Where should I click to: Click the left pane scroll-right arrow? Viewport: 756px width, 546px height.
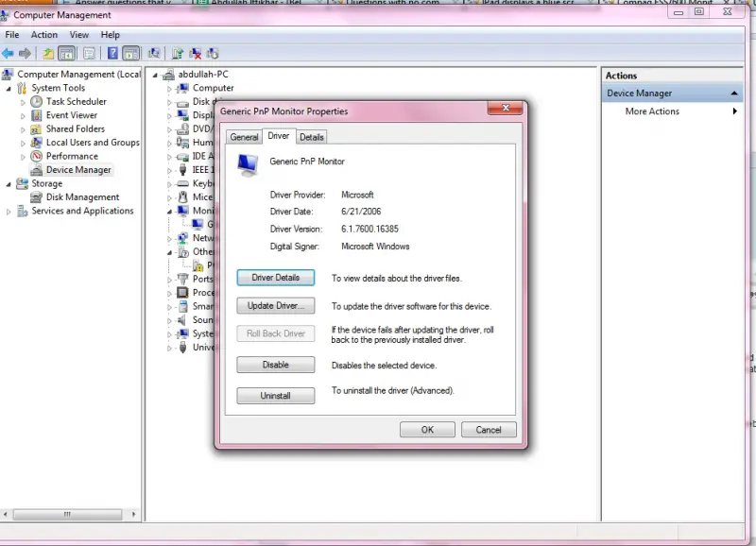click(133, 514)
